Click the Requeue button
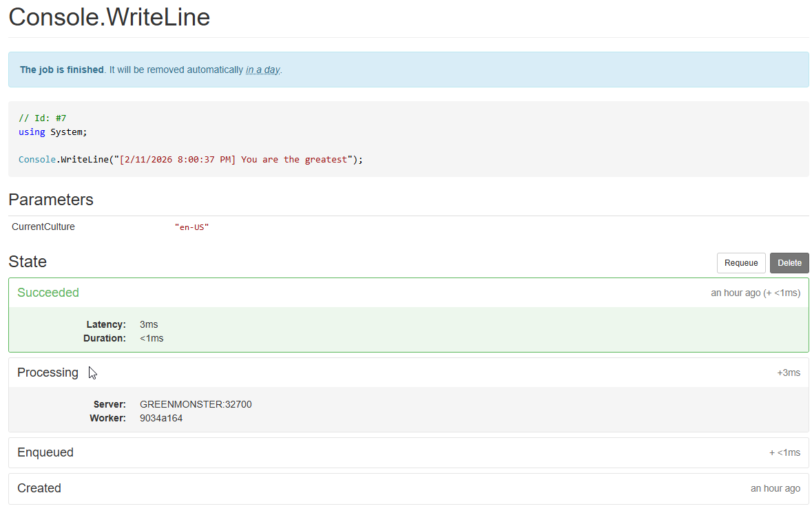This screenshot has width=812, height=524. click(740, 263)
